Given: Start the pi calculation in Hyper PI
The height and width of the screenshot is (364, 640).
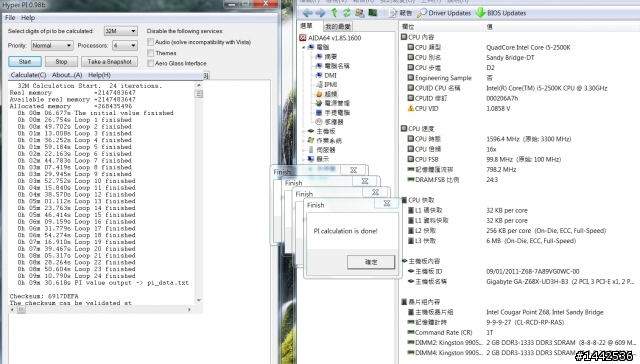Looking at the screenshot, I should [x=25, y=62].
